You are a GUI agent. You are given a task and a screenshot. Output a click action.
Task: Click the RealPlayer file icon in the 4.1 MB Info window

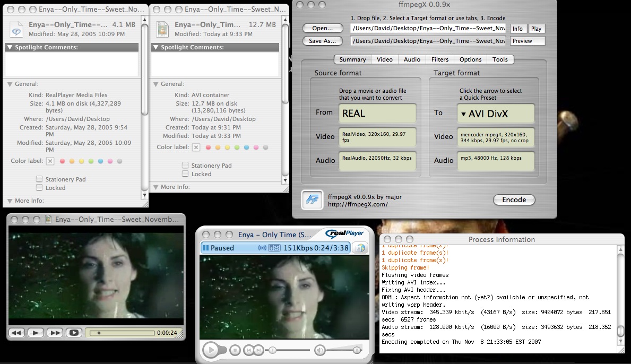pyautogui.click(x=16, y=30)
